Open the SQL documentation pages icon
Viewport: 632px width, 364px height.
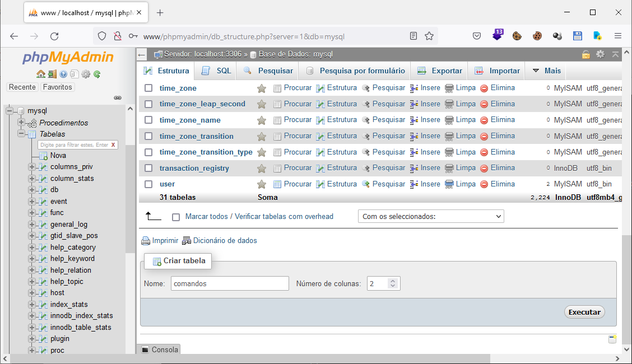pyautogui.click(x=74, y=74)
